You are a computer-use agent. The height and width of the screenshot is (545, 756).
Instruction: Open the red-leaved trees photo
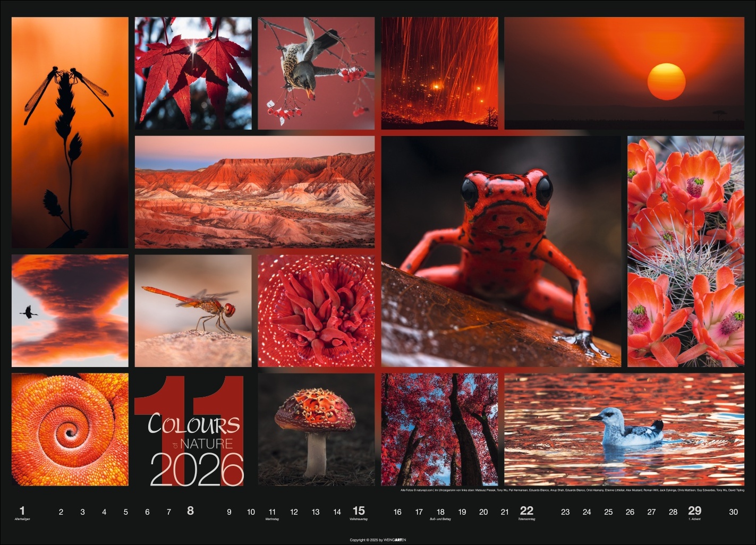point(439,429)
